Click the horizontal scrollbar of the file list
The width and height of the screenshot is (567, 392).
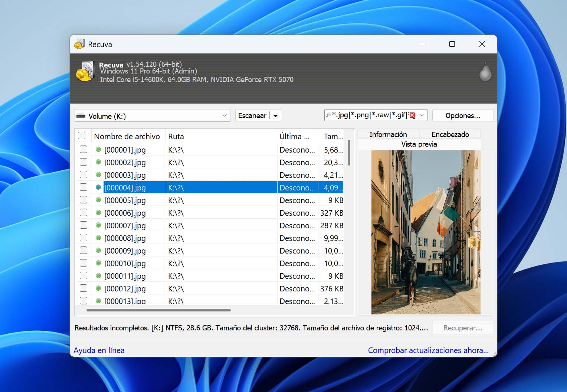point(158,310)
